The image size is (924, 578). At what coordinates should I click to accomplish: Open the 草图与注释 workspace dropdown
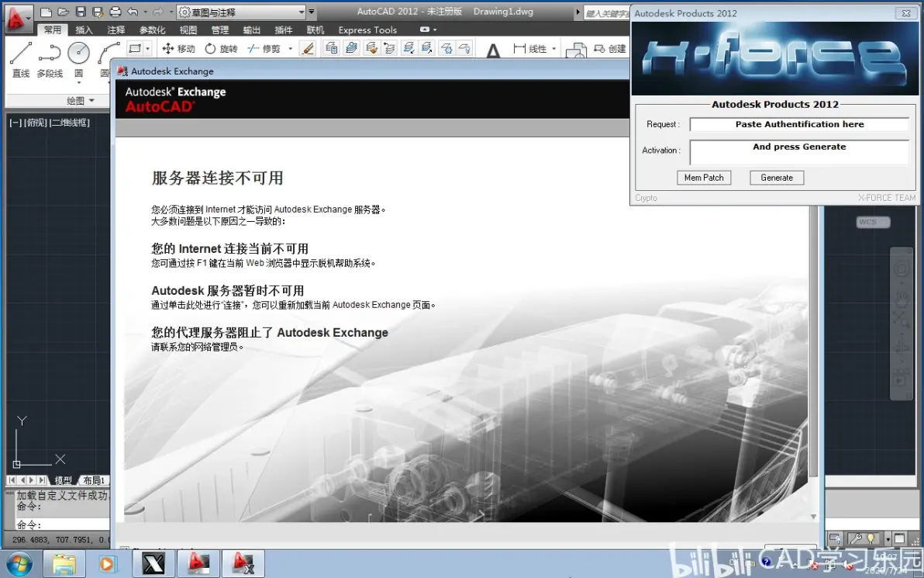[241, 12]
